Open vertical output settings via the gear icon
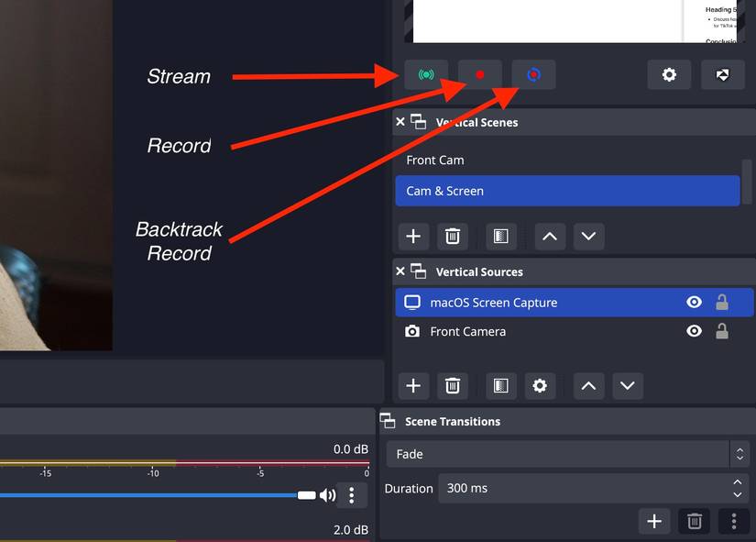The width and height of the screenshot is (756, 542). [669, 74]
